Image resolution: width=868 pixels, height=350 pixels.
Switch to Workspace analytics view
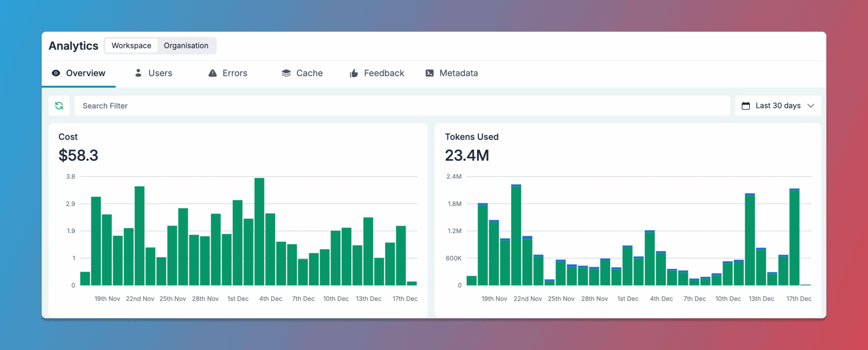[x=132, y=46]
